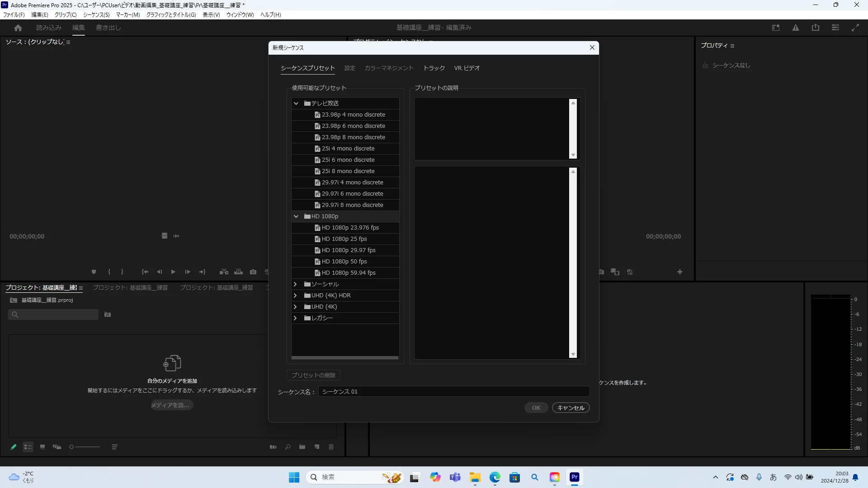Click the New Bin folder icon
The width and height of the screenshot is (868, 488).
[302, 447]
